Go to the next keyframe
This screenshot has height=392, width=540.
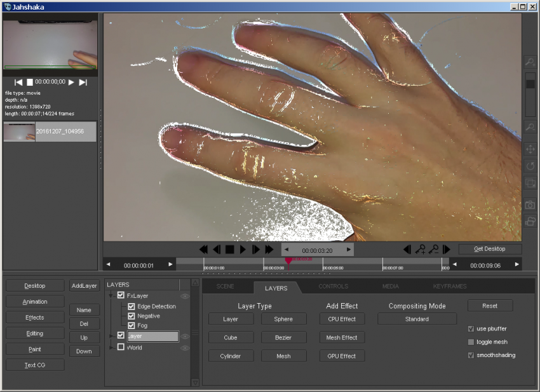click(x=447, y=249)
